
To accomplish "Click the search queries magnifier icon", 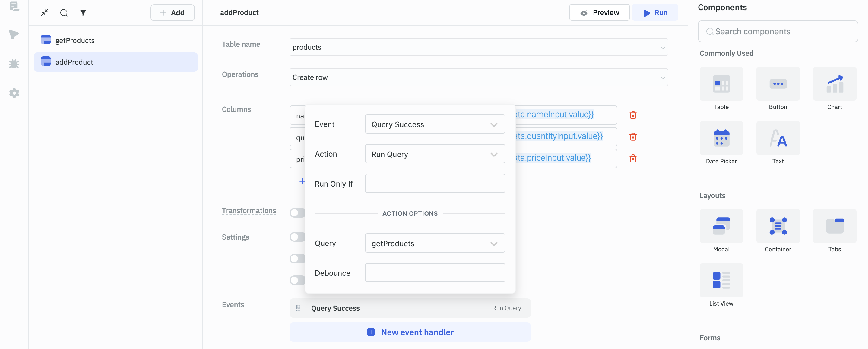I will point(64,13).
